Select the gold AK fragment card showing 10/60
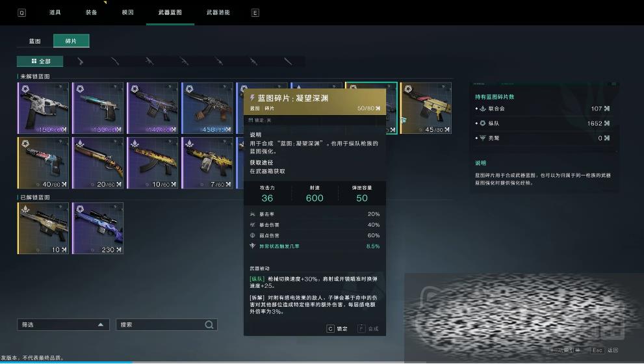 [152, 163]
